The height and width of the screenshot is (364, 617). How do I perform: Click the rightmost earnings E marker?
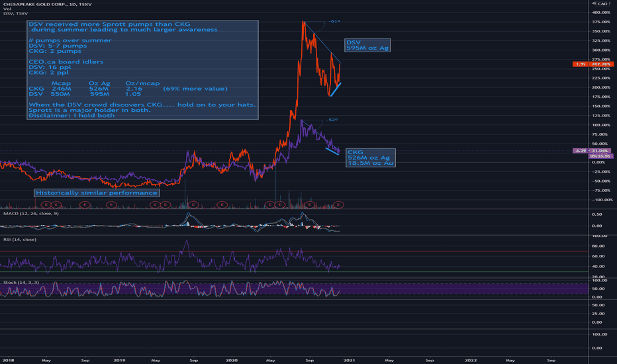coord(339,205)
